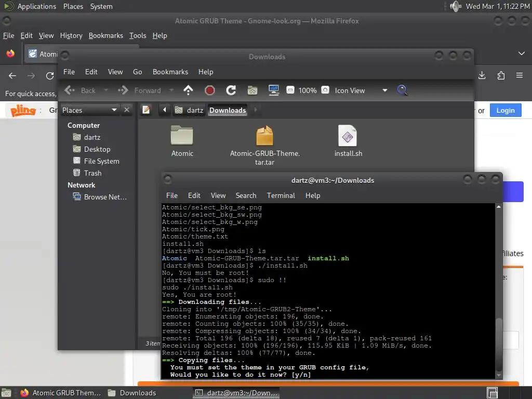Viewport: 532px width, 399px height.
Task: Open the Terminal menu in terminal window
Action: [x=281, y=195]
